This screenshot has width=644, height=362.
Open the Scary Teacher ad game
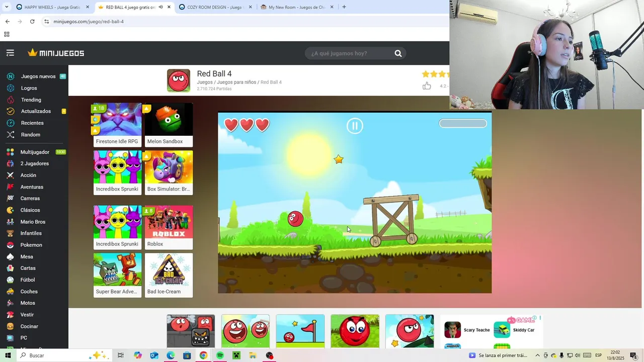467,330
